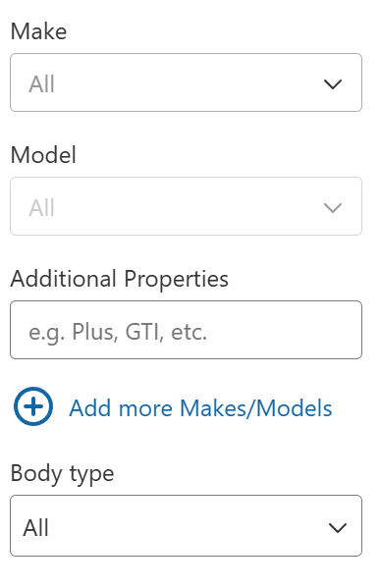The image size is (380, 588).
Task: Click the Body type label
Action: pos(62,474)
